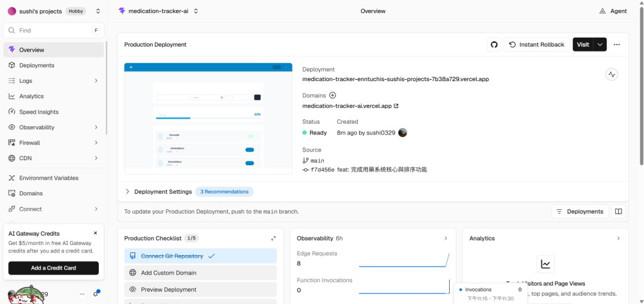Viewport: 644px width, 304px height.
Task: Click the Instant Rollback button
Action: 537,45
